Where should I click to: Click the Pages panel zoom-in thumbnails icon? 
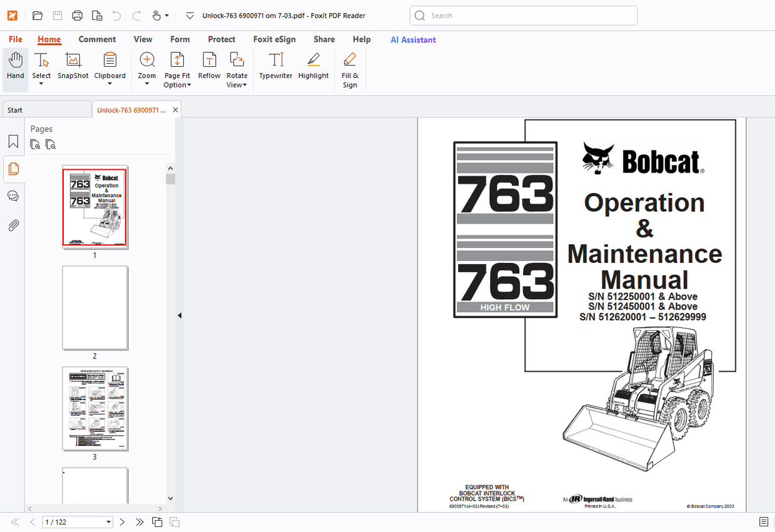(35, 144)
